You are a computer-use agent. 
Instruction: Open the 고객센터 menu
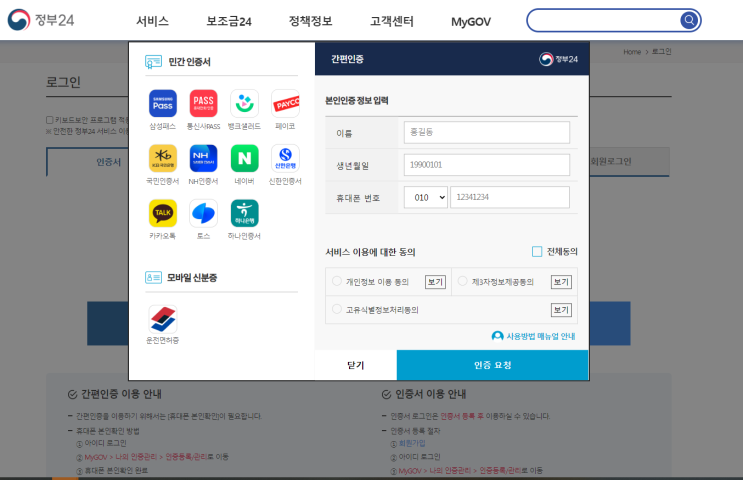click(x=392, y=21)
